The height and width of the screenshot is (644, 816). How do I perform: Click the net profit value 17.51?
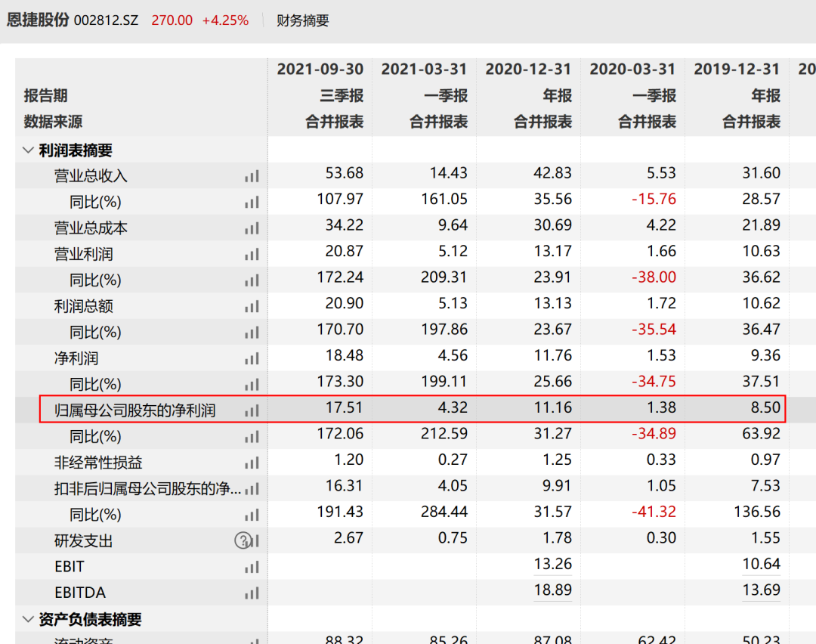344,407
